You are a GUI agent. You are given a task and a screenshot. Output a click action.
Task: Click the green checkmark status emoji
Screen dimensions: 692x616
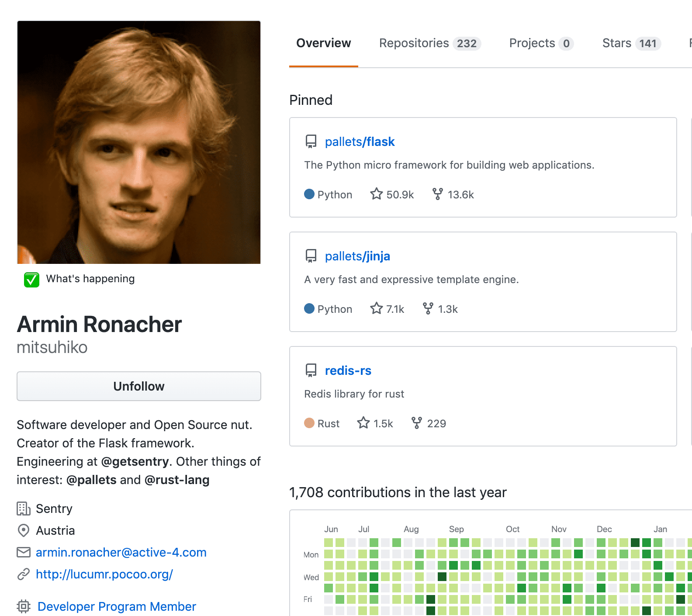point(31,280)
